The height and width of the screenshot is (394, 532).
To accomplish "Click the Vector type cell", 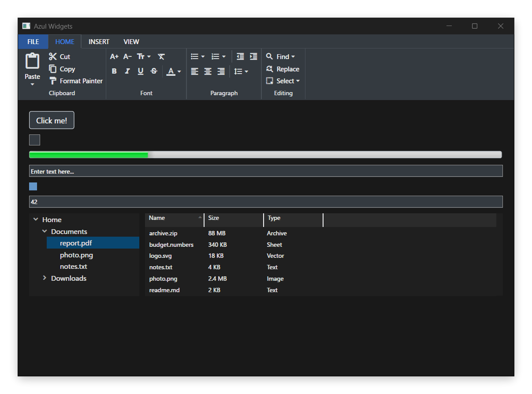I will (275, 256).
